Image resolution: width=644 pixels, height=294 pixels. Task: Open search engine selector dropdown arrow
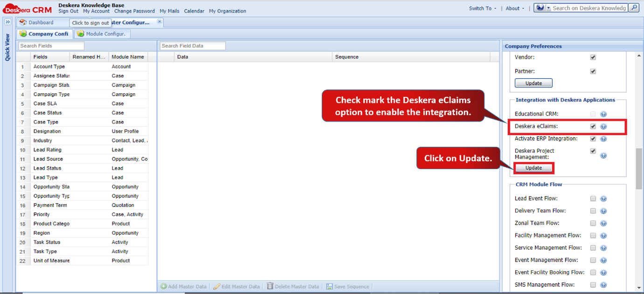click(549, 8)
